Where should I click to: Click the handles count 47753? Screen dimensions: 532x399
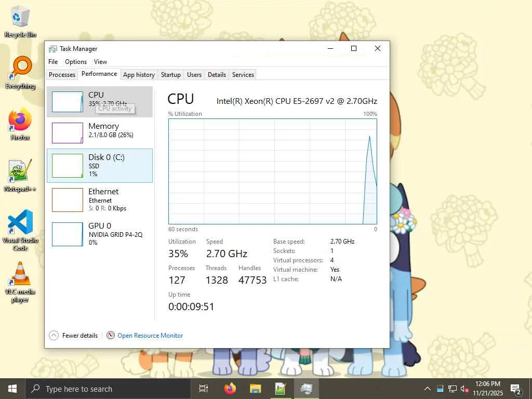pyautogui.click(x=252, y=280)
